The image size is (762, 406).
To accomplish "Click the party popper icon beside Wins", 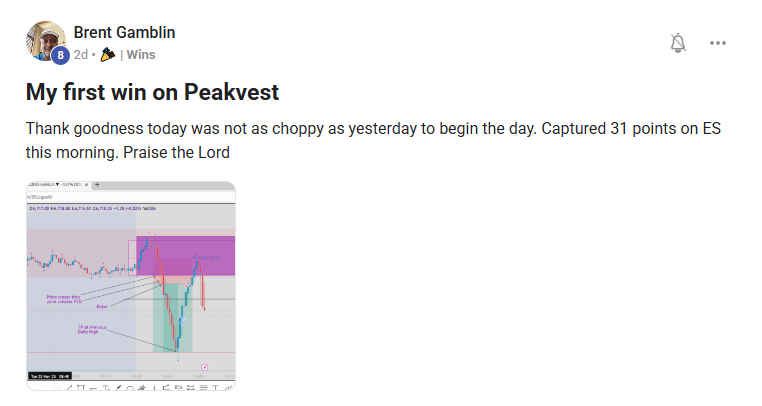I will pyautogui.click(x=109, y=55).
